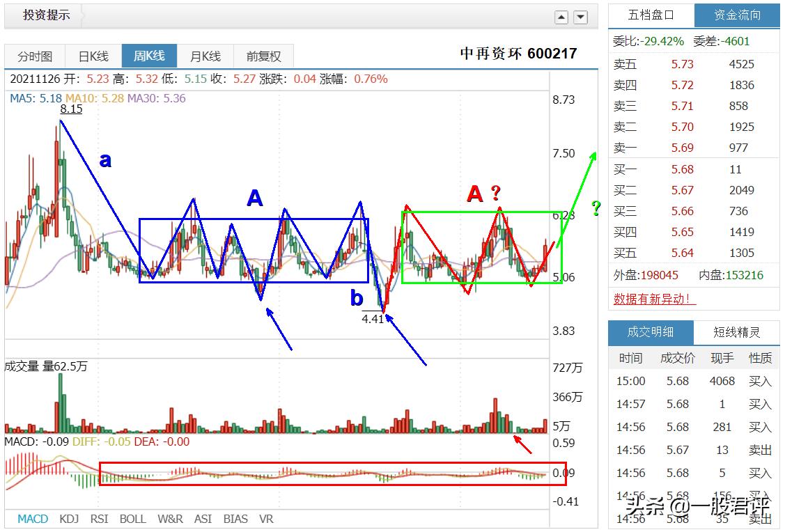
Task: Click the 数据有新异动！ link
Action: pos(654,299)
